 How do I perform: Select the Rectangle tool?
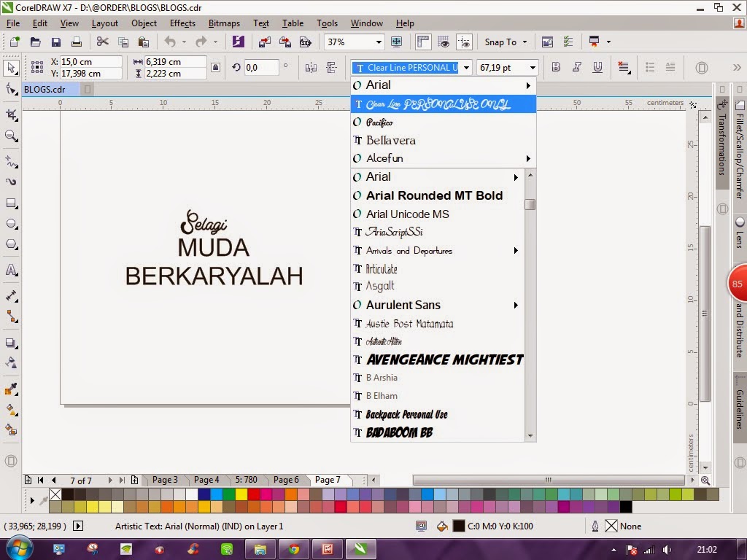(x=12, y=203)
